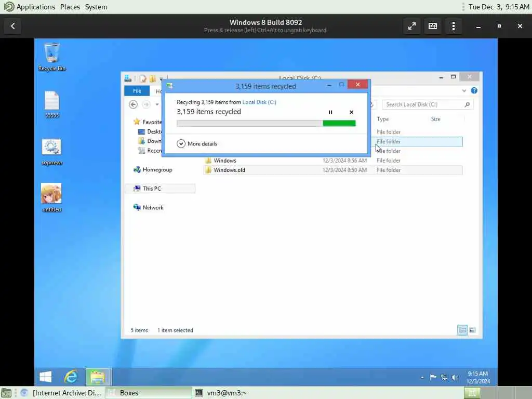Click the 9:15 AM guest taskbar clock
This screenshot has height=399, width=532.
(478, 377)
